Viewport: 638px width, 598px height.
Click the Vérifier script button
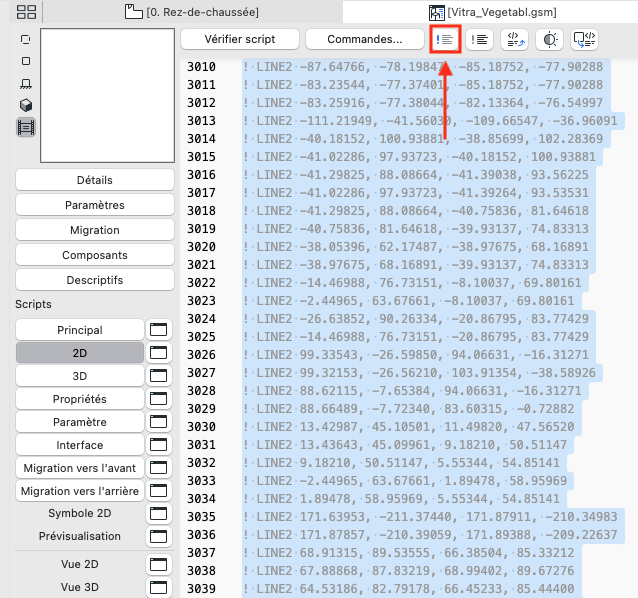(240, 39)
